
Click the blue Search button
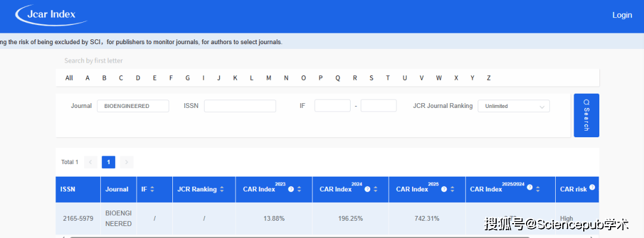(x=586, y=116)
